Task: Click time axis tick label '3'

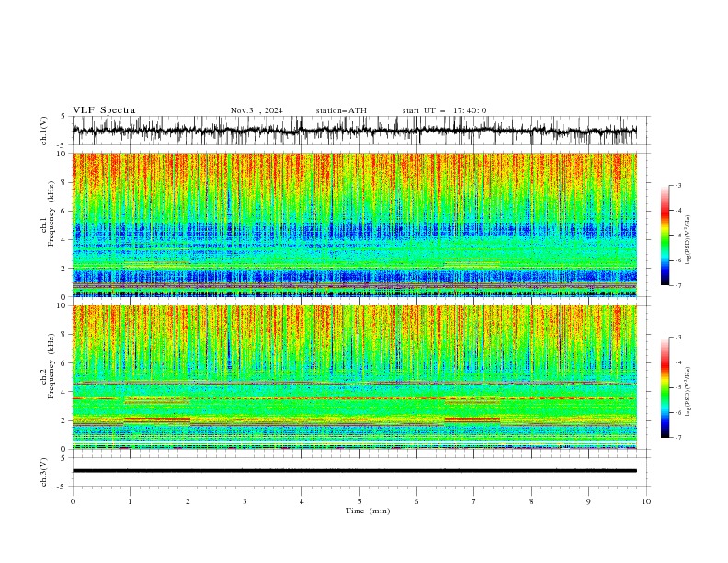Action: coord(245,501)
